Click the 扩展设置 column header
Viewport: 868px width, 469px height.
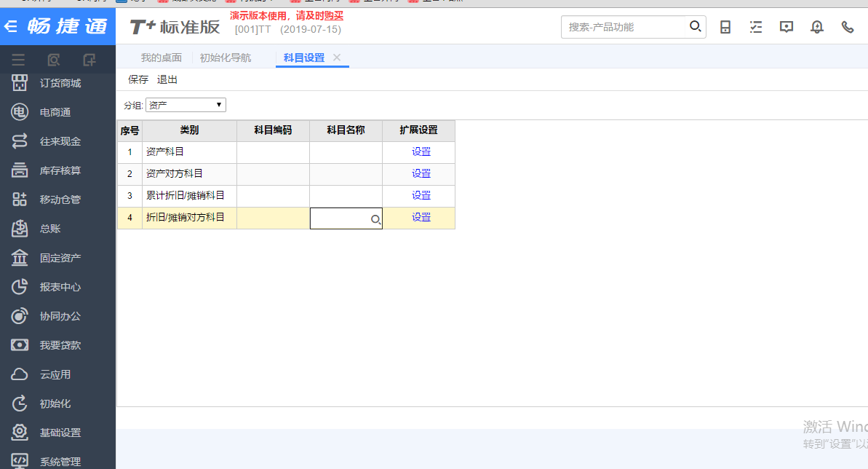click(x=418, y=131)
